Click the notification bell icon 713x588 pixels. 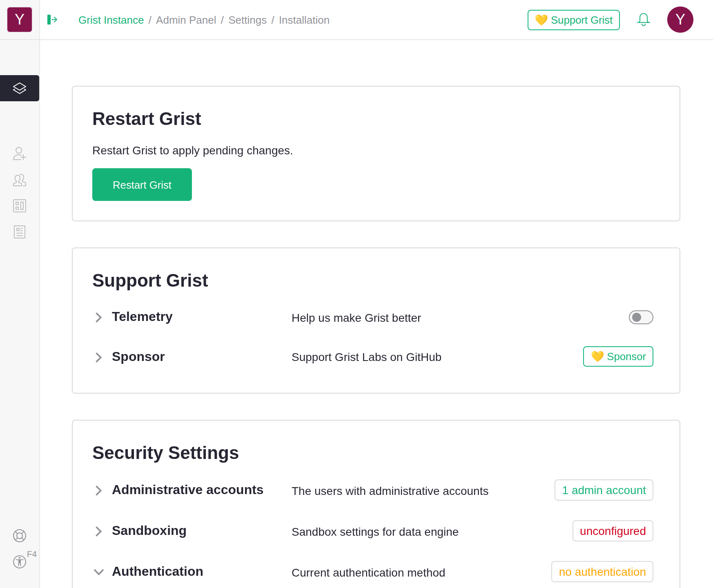click(x=644, y=19)
